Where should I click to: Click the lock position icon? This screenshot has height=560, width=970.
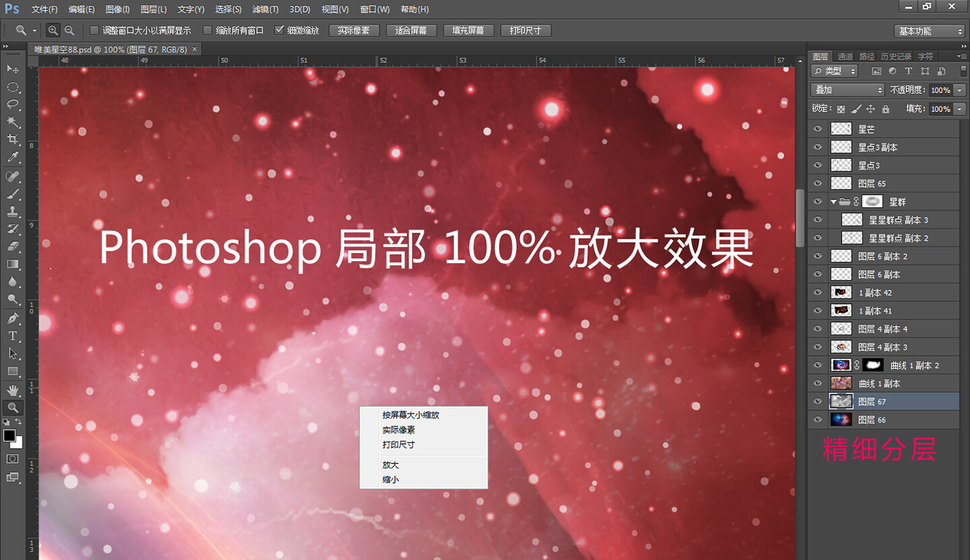coord(871,109)
